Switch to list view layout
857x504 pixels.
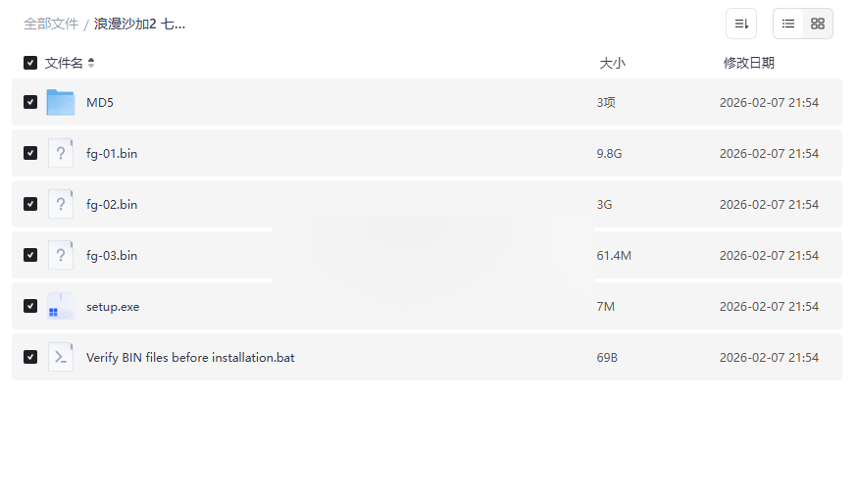[788, 24]
